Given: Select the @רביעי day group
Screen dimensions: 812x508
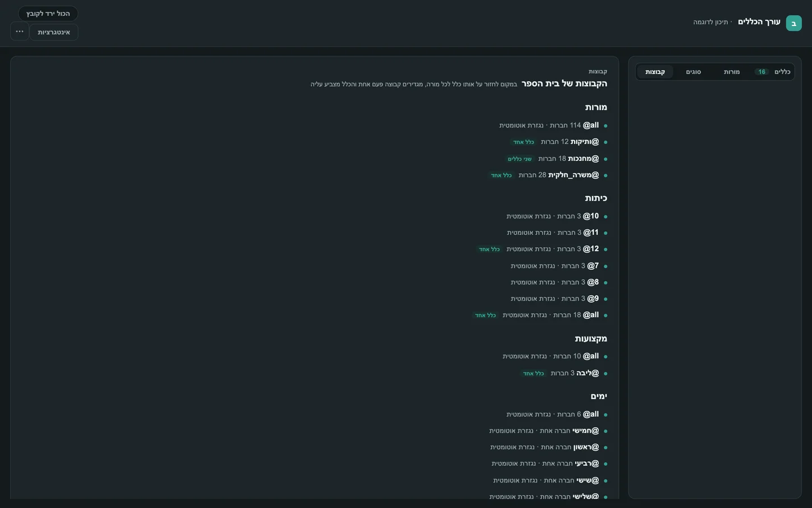Looking at the screenshot, I should coord(587,463).
